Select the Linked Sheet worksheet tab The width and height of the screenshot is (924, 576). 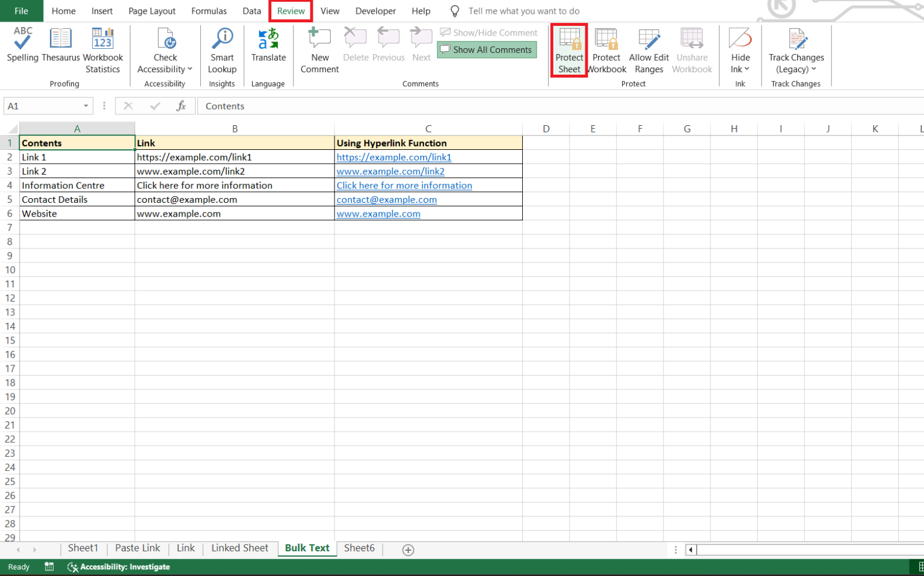coord(239,548)
